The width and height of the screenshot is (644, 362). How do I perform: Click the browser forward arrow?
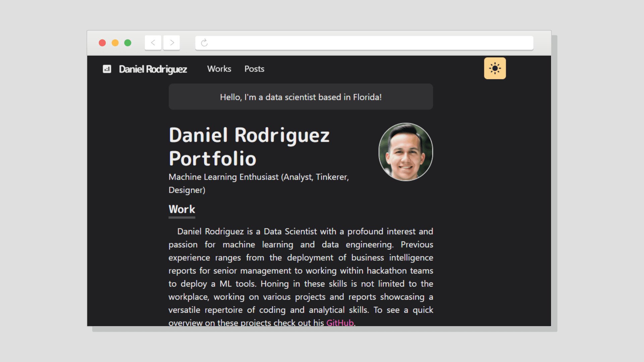tap(171, 43)
